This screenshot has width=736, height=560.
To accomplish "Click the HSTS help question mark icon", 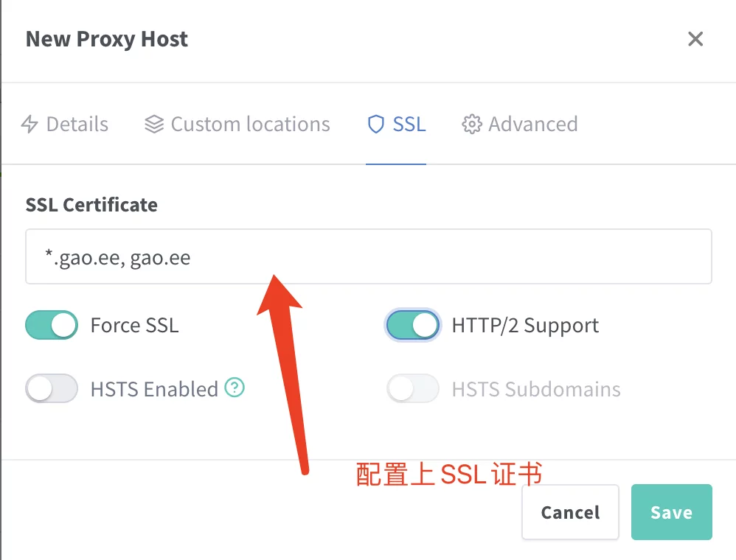I will tap(235, 388).
